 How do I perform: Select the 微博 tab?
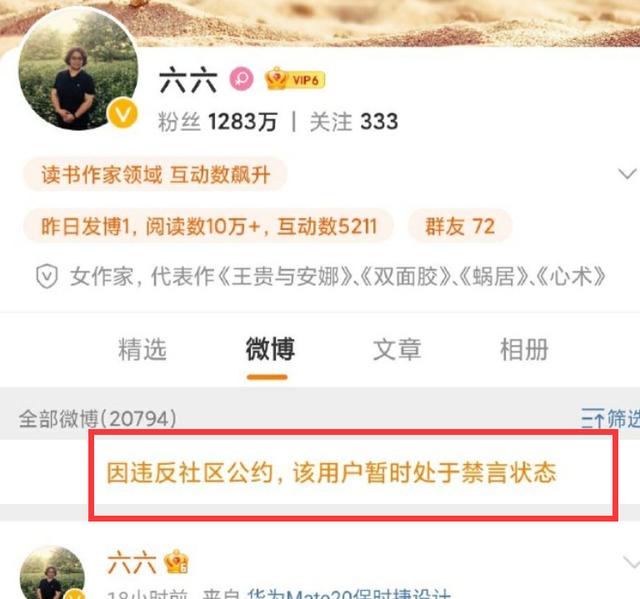[x=270, y=349]
